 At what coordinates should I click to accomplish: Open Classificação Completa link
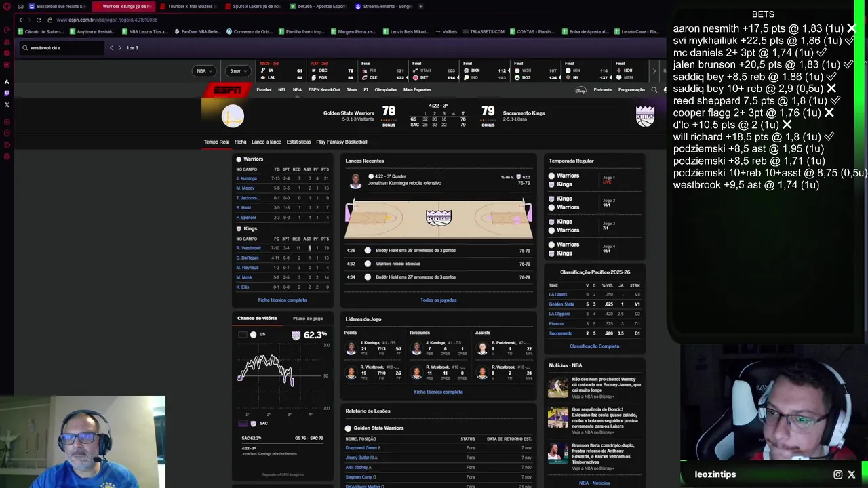pos(594,346)
